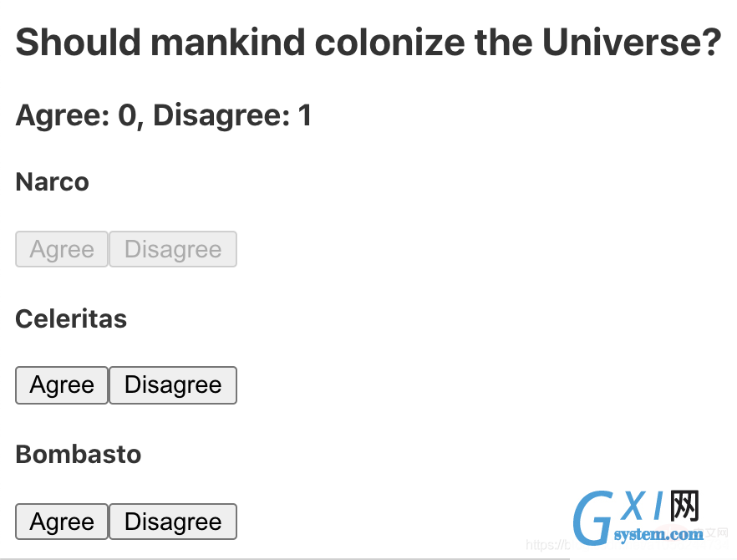Click the large blue G logo icon
This screenshot has height=560, width=737.
point(593,518)
